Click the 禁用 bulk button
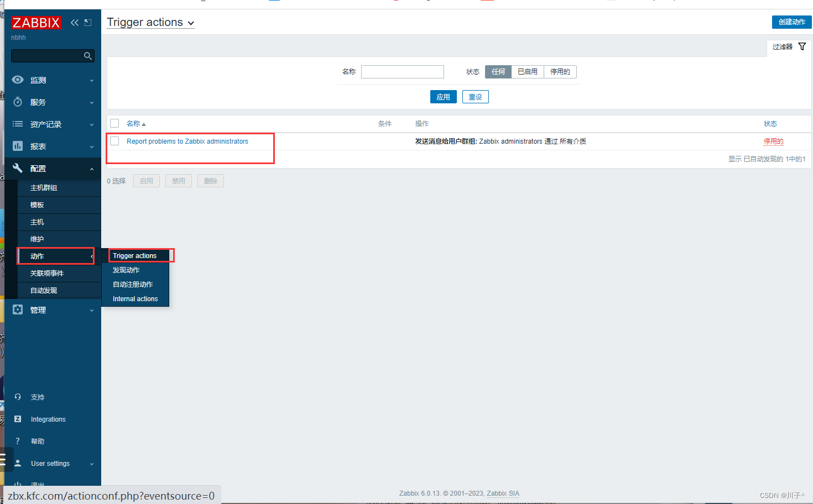 [x=179, y=181]
